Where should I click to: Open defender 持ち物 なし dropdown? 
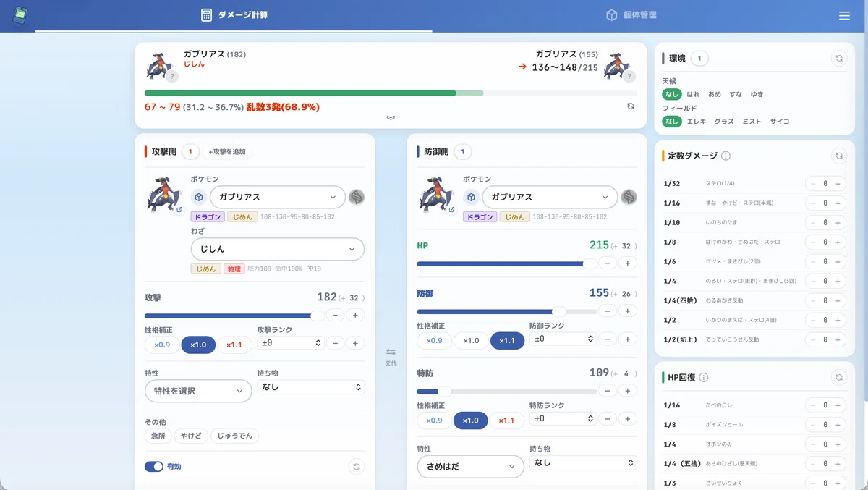click(584, 462)
